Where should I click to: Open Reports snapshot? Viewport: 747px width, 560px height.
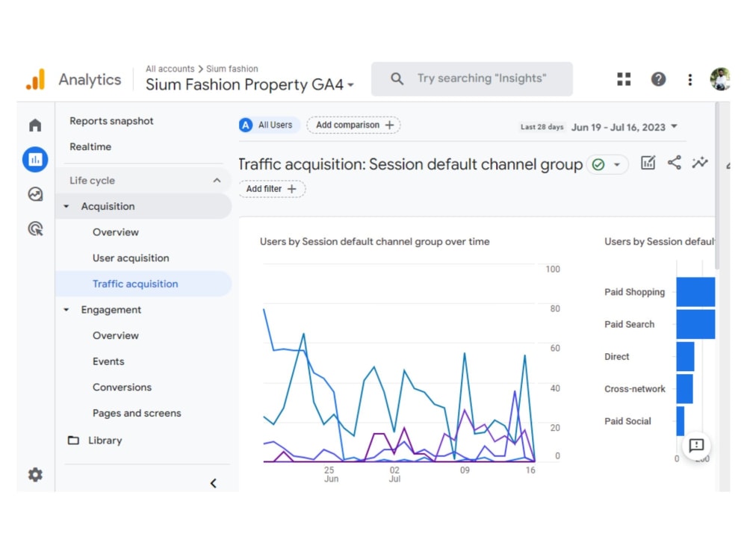111,121
